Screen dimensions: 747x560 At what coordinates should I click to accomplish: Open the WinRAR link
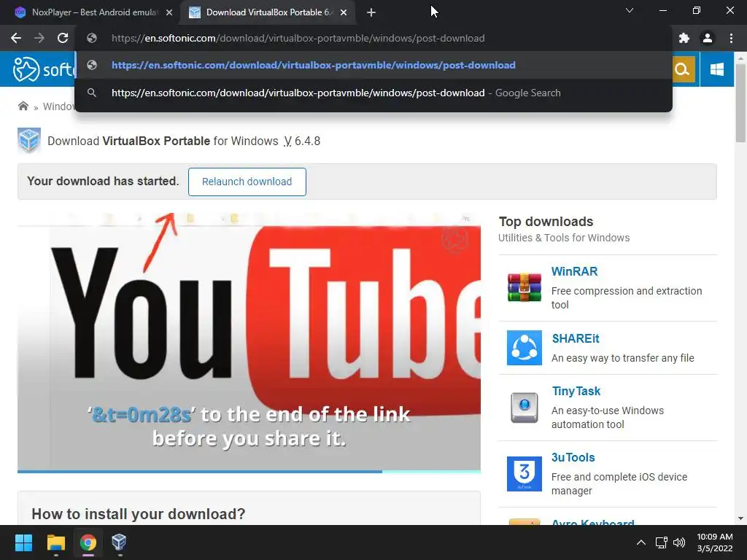pyautogui.click(x=574, y=271)
